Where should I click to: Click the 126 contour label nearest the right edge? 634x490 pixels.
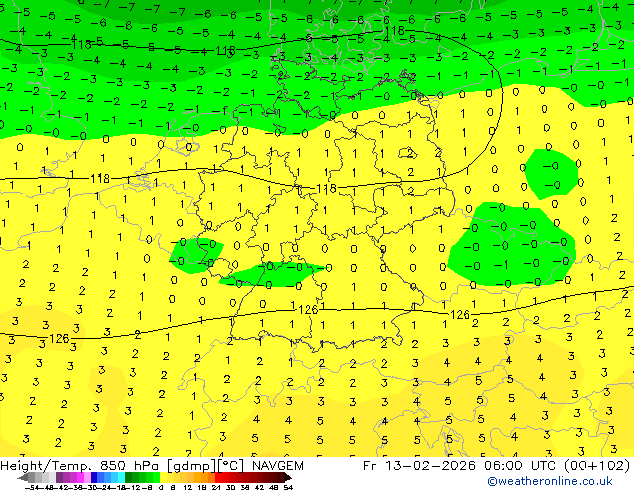pos(460,314)
